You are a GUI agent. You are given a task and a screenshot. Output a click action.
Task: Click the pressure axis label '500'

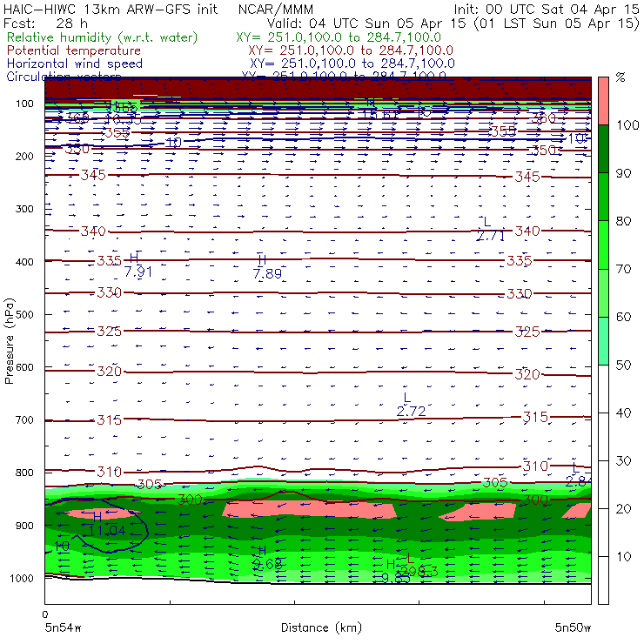pos(24,314)
